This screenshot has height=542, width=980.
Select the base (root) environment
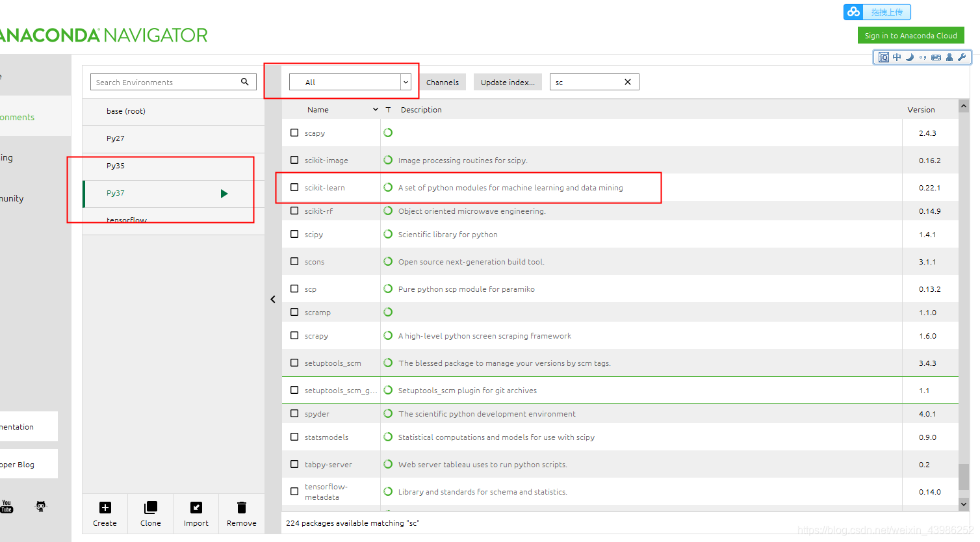174,111
